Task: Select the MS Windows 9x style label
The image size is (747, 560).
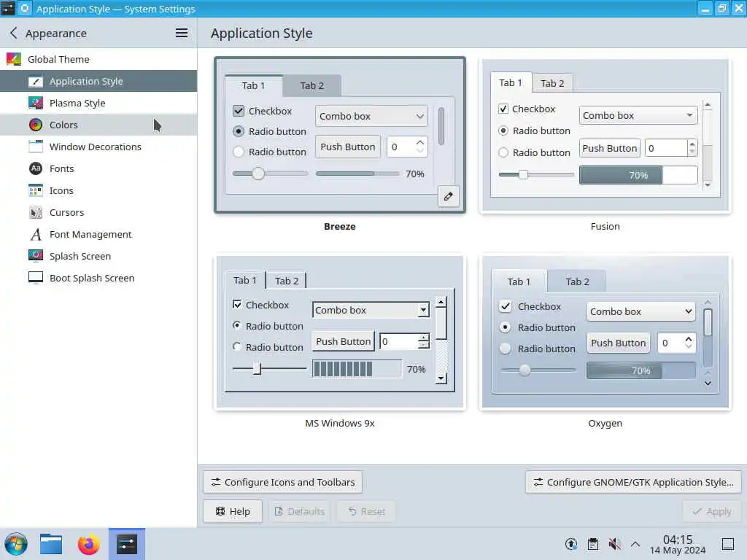Action: pyautogui.click(x=340, y=423)
